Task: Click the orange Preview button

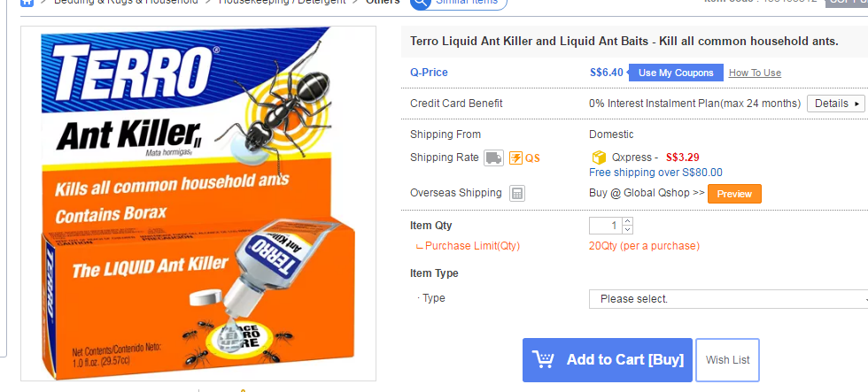Action: click(x=734, y=194)
